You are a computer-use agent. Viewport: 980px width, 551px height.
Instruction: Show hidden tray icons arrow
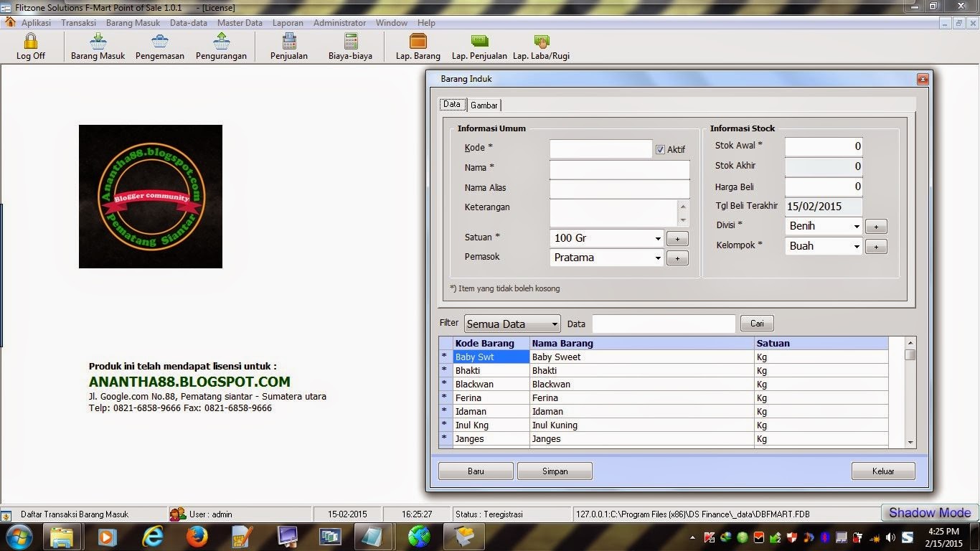[x=693, y=537]
